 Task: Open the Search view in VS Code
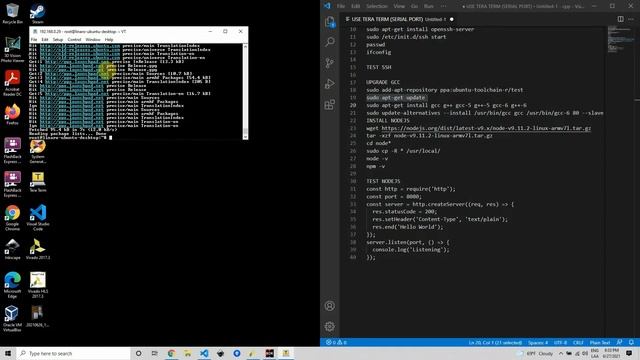click(330, 42)
